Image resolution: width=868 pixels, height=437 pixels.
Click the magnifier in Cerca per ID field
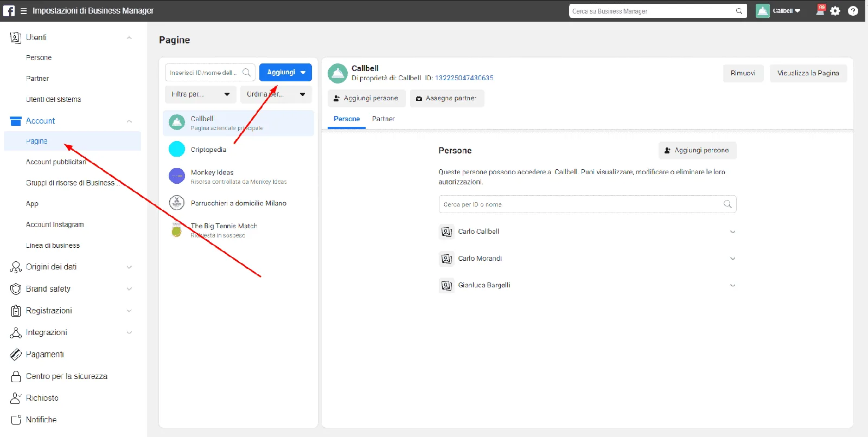click(x=727, y=204)
